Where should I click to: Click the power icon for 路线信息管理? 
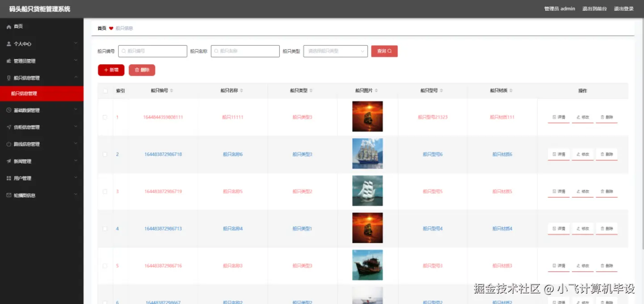(x=9, y=144)
